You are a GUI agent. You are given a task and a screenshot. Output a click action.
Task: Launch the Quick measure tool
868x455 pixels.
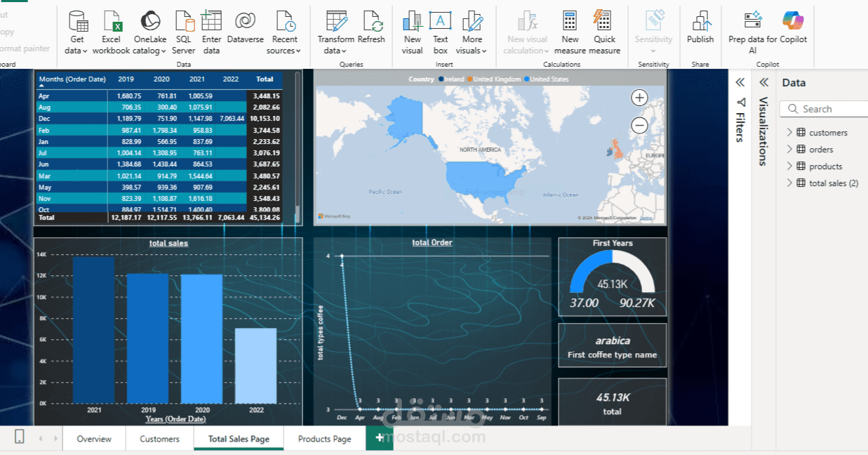pyautogui.click(x=604, y=32)
